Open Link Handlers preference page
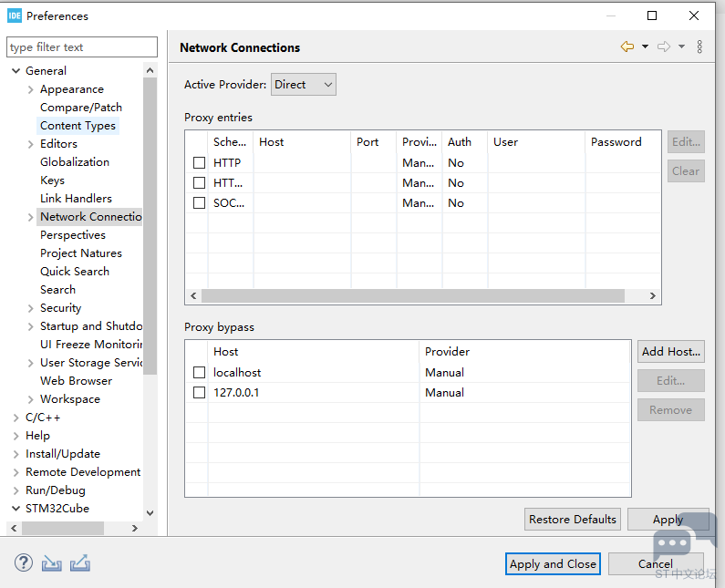The image size is (725, 588). (x=76, y=199)
